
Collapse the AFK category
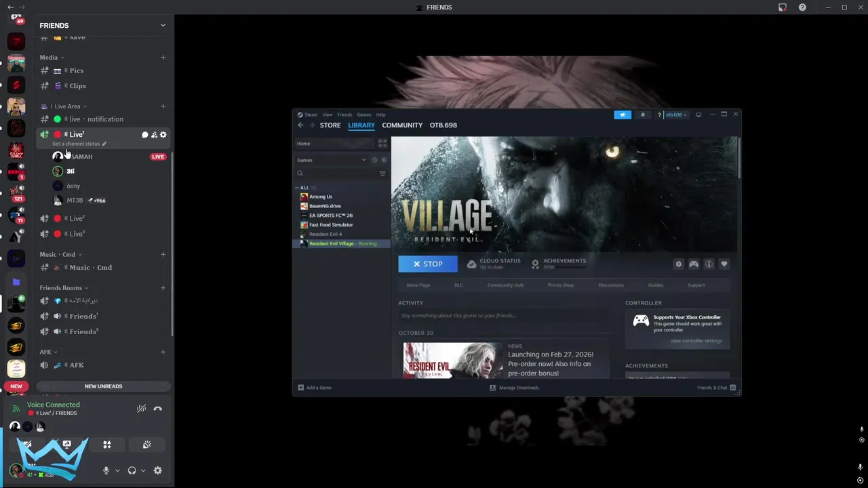[48, 352]
